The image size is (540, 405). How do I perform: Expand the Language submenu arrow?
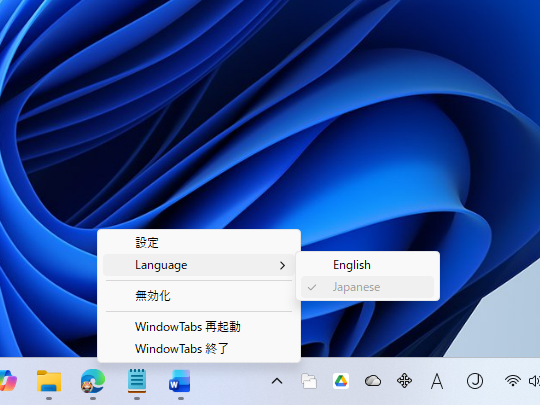click(x=282, y=266)
